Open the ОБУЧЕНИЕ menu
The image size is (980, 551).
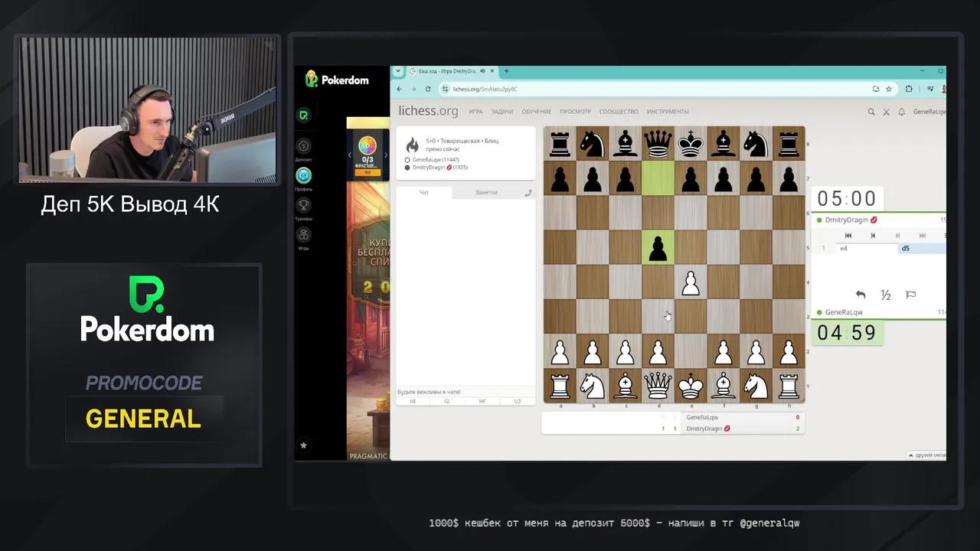[536, 112]
